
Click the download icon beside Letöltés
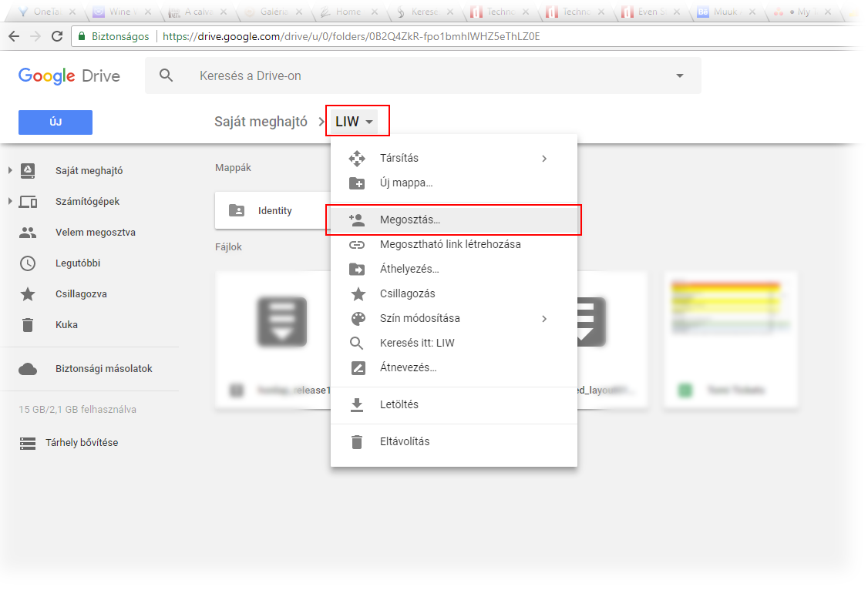click(357, 405)
